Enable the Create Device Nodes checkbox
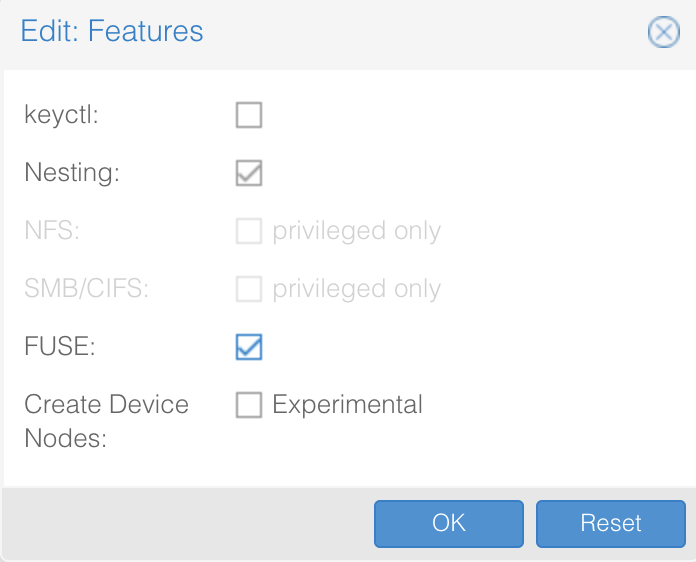 tap(249, 404)
